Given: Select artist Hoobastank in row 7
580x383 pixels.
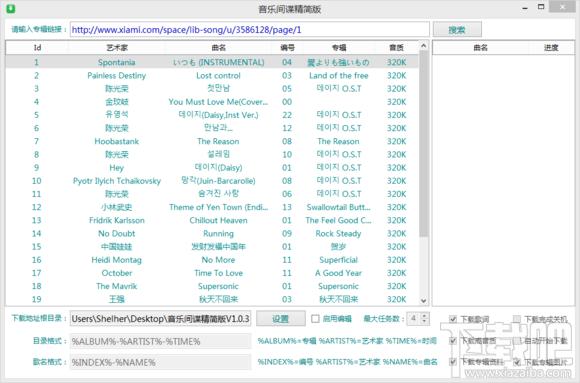Looking at the screenshot, I should coord(117,141).
